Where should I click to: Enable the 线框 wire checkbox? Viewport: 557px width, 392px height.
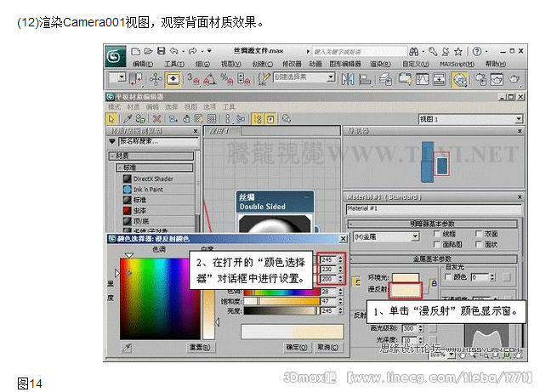(437, 234)
